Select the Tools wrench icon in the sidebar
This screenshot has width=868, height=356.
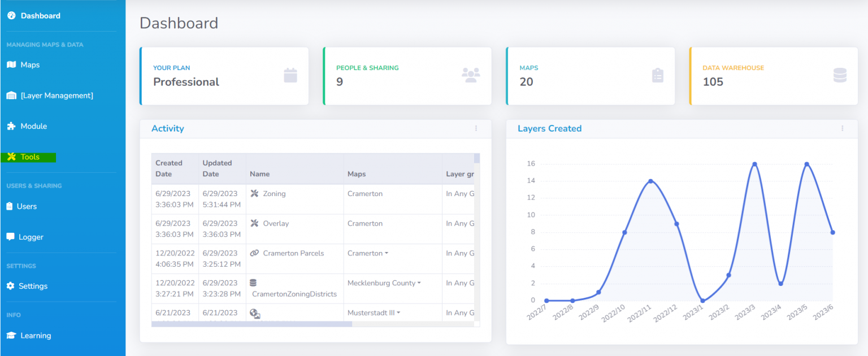[10, 157]
